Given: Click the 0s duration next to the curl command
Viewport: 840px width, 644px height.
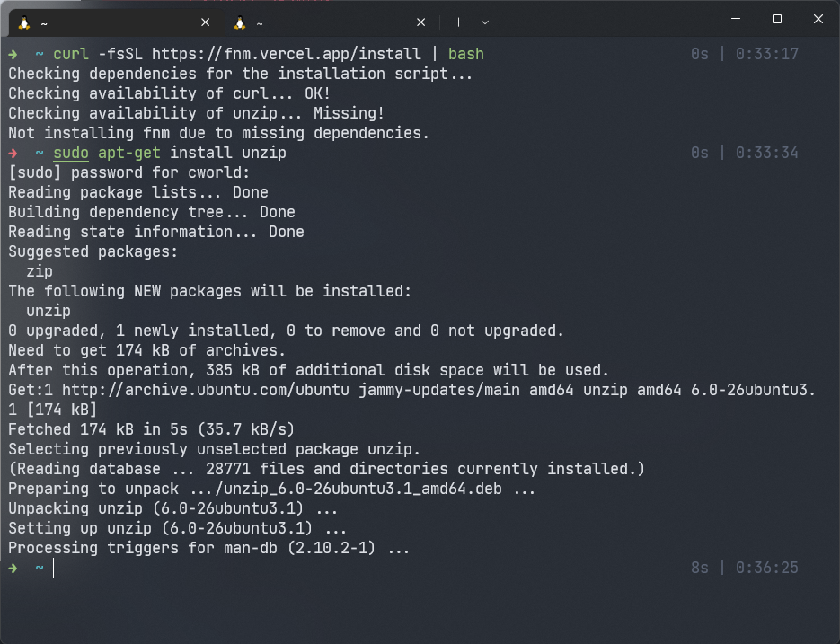Looking at the screenshot, I should point(698,54).
